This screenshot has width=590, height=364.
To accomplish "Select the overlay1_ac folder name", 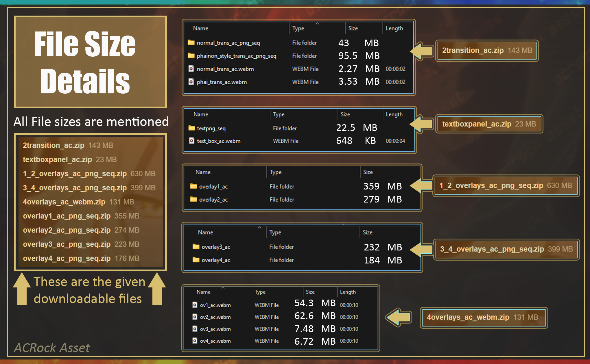I will [x=213, y=187].
